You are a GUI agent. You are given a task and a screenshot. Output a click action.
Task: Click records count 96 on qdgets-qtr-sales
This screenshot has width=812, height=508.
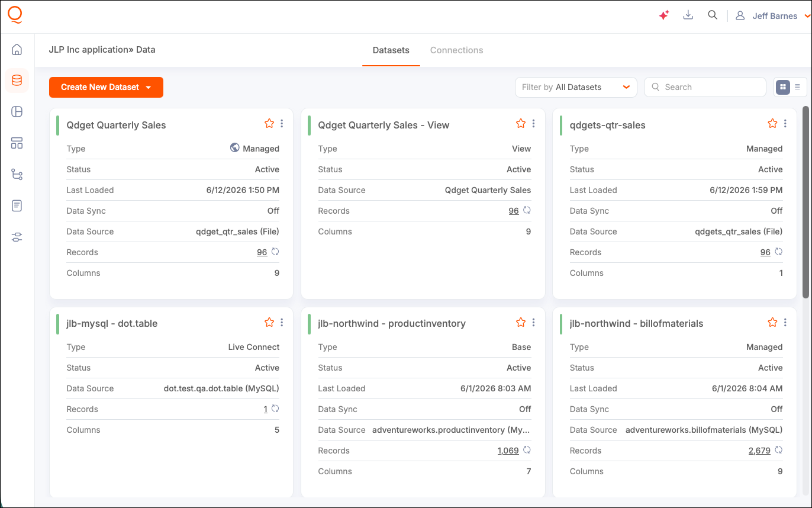coord(765,252)
